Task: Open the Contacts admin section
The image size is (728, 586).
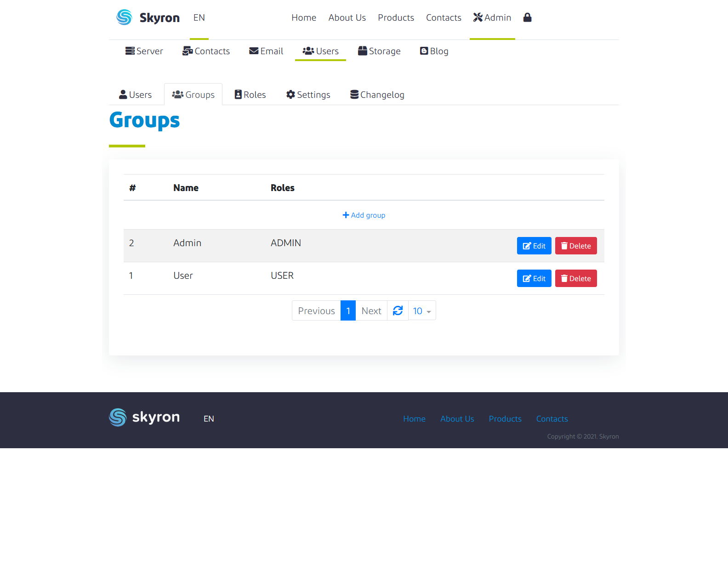Action: 206,51
